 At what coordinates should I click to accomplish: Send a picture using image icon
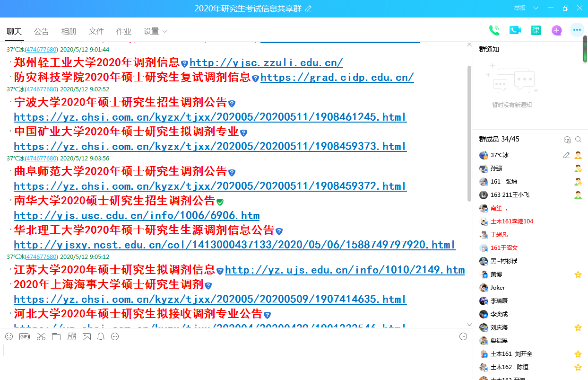pyautogui.click(x=86, y=336)
